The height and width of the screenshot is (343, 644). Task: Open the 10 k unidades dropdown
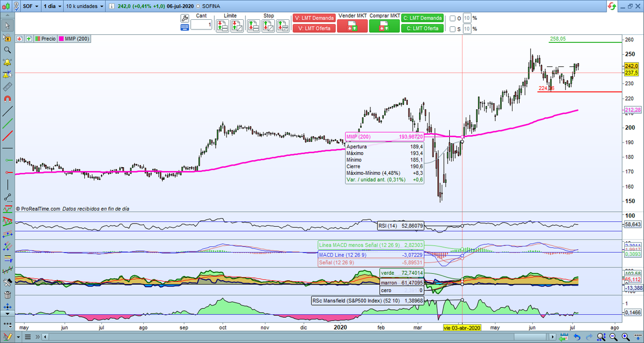pyautogui.click(x=84, y=6)
